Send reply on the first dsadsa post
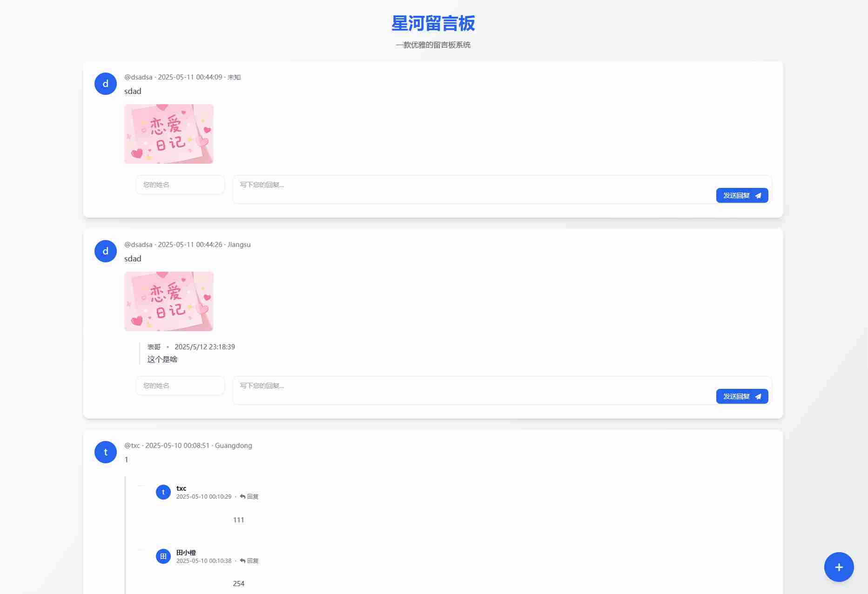Viewport: 868px width, 594px height. pyautogui.click(x=742, y=195)
